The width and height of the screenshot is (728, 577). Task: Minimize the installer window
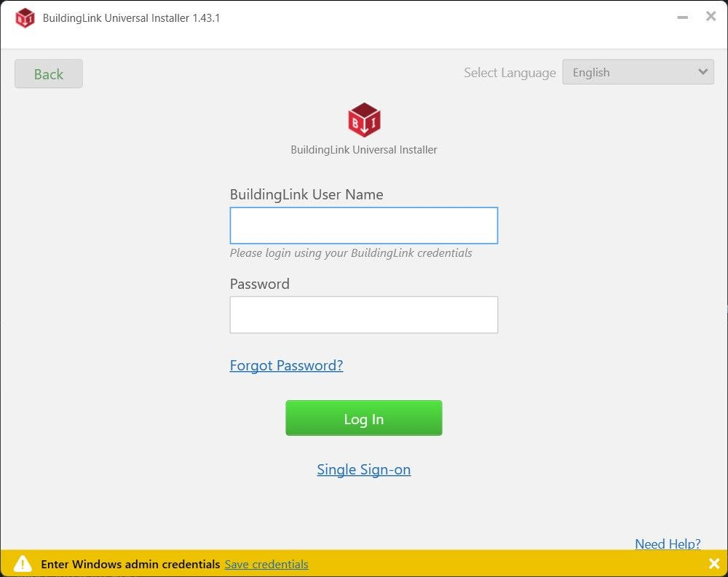click(683, 17)
